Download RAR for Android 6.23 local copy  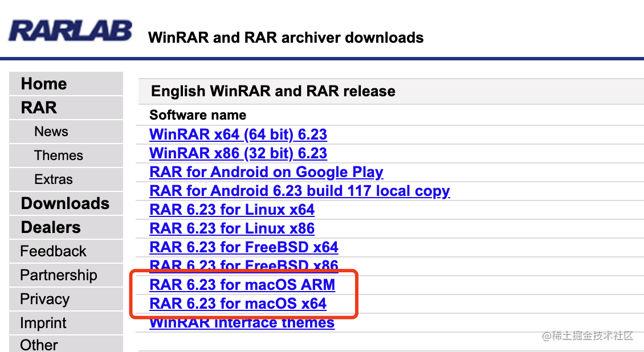coord(299,191)
